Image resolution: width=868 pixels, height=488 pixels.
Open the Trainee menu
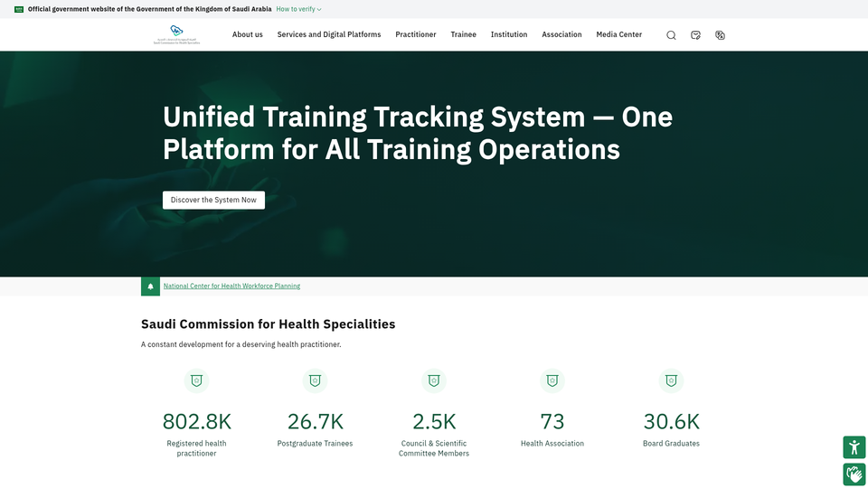pyautogui.click(x=463, y=34)
